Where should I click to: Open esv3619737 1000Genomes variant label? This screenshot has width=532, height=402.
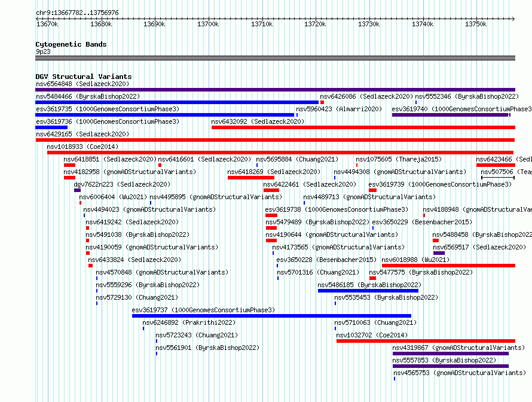pyautogui.click(x=203, y=310)
